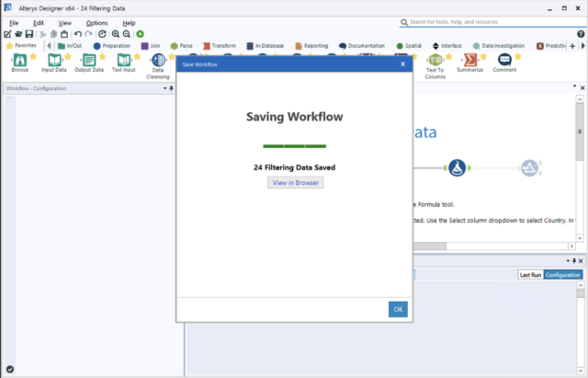Click the tool palette left arrow

(49, 46)
